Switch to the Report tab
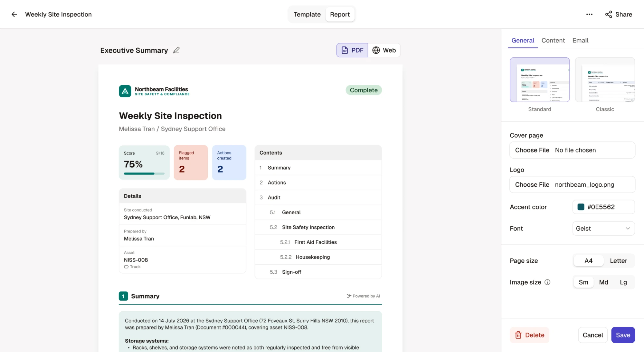Image resolution: width=644 pixels, height=352 pixels. (x=340, y=15)
